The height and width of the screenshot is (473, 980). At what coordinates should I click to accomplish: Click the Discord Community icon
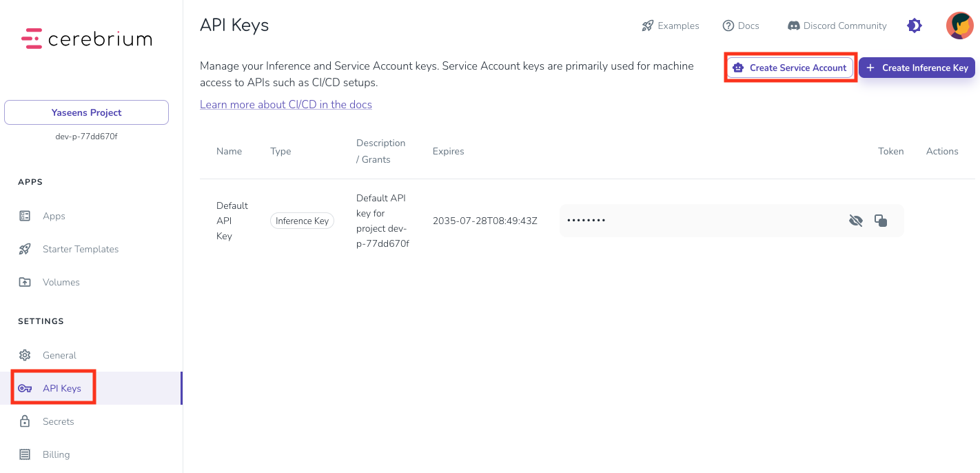pos(793,26)
